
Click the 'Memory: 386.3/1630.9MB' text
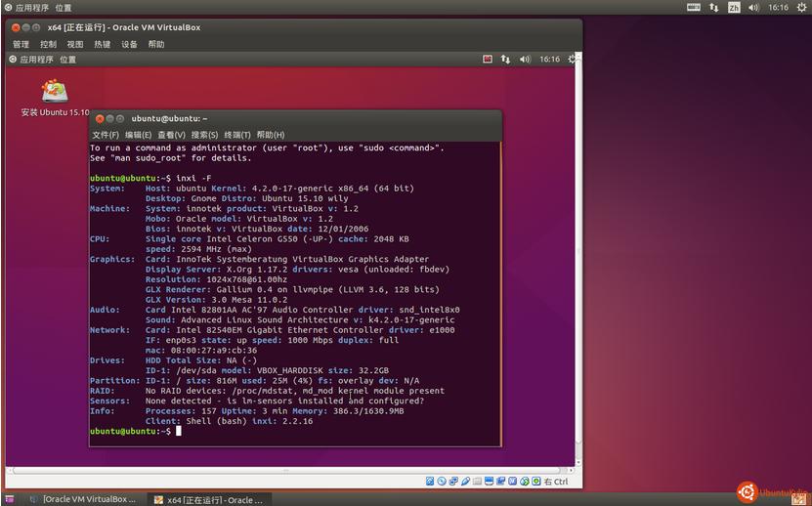(348, 410)
